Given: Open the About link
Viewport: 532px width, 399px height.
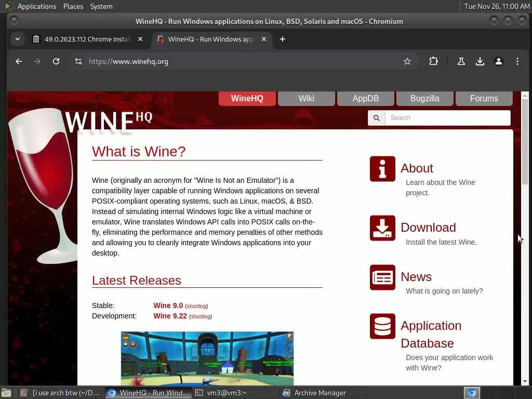Looking at the screenshot, I should click(x=417, y=168).
